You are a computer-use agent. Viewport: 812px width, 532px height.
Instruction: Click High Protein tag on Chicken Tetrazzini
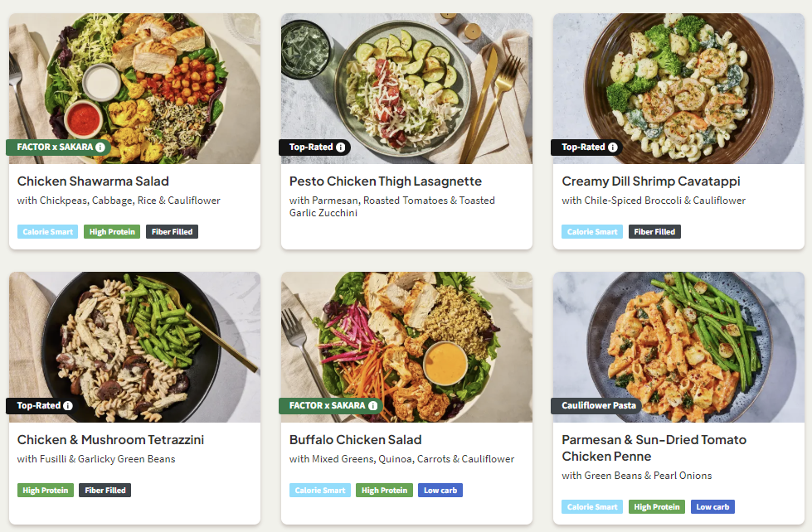pyautogui.click(x=46, y=491)
